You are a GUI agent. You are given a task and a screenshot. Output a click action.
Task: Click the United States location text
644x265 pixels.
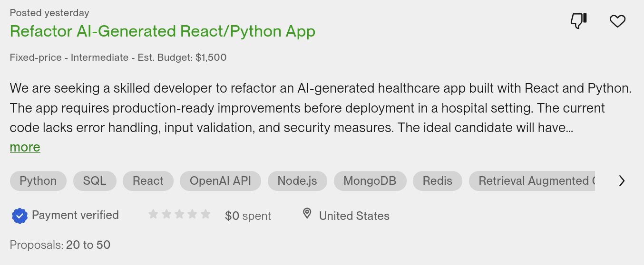[x=354, y=216]
